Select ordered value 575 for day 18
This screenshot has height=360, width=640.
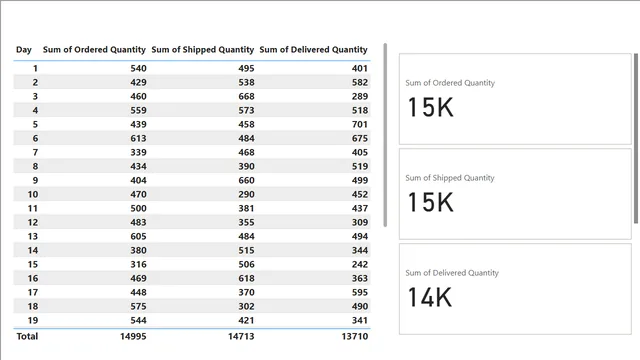138,306
